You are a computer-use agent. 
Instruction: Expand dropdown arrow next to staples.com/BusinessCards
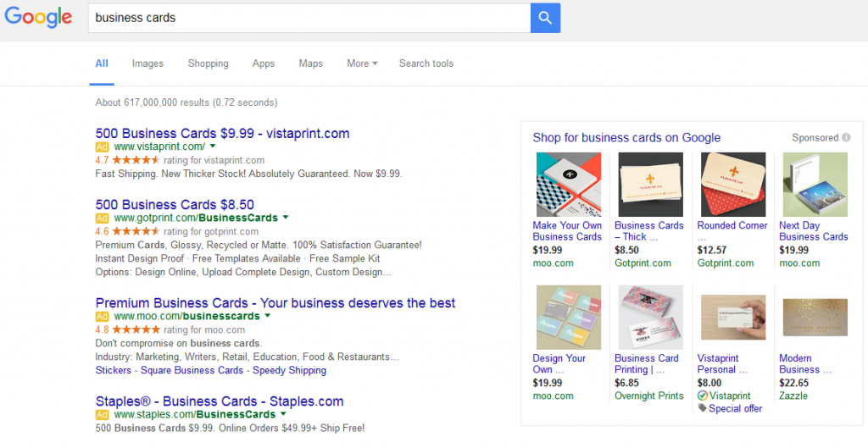click(x=283, y=415)
